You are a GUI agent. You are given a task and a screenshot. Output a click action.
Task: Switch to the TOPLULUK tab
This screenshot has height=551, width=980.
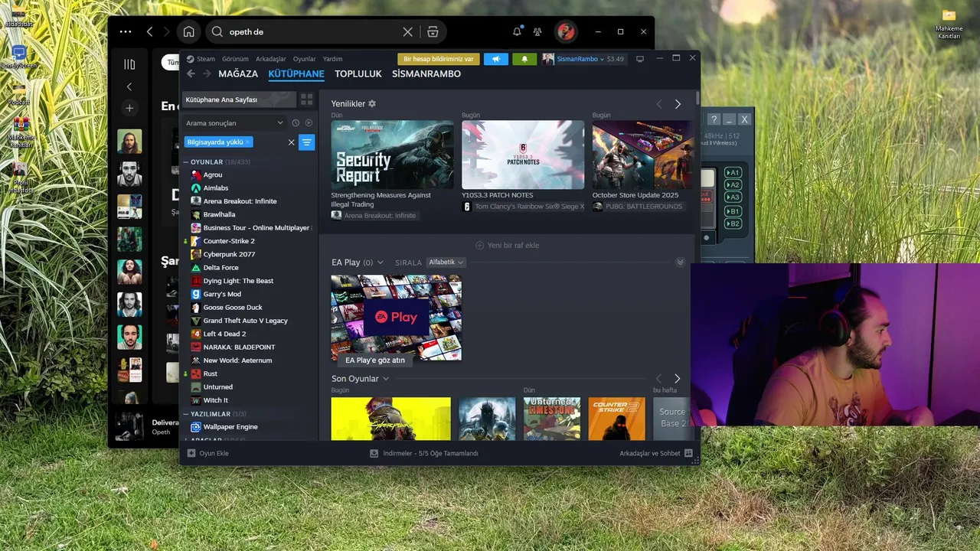pyautogui.click(x=358, y=74)
